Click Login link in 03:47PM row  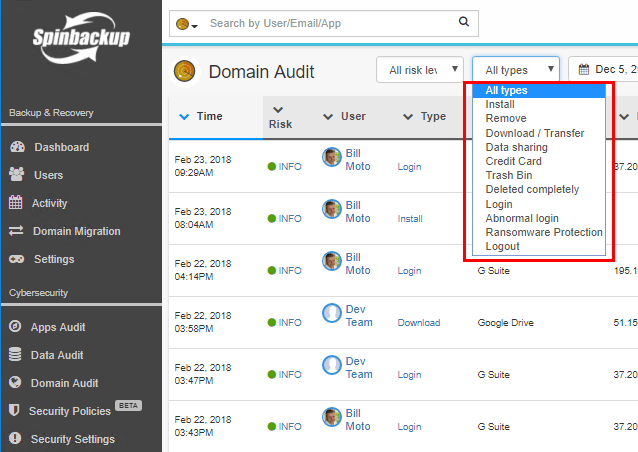(409, 375)
